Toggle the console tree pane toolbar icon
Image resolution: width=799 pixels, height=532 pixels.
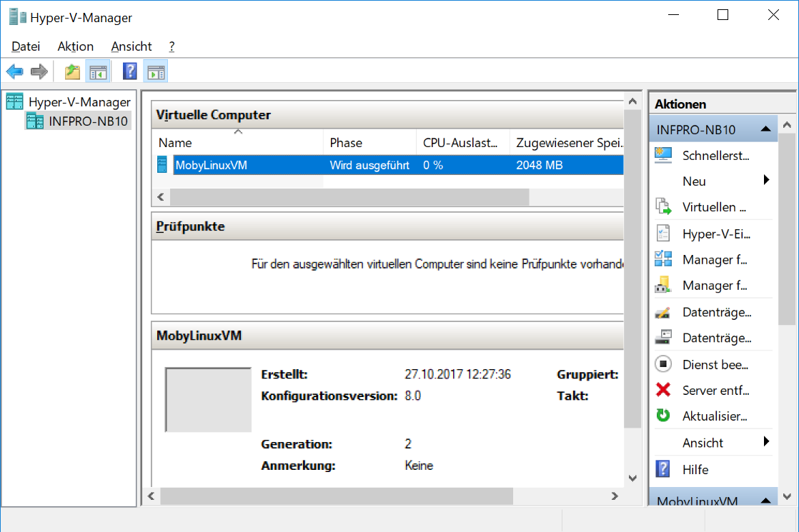(98, 72)
